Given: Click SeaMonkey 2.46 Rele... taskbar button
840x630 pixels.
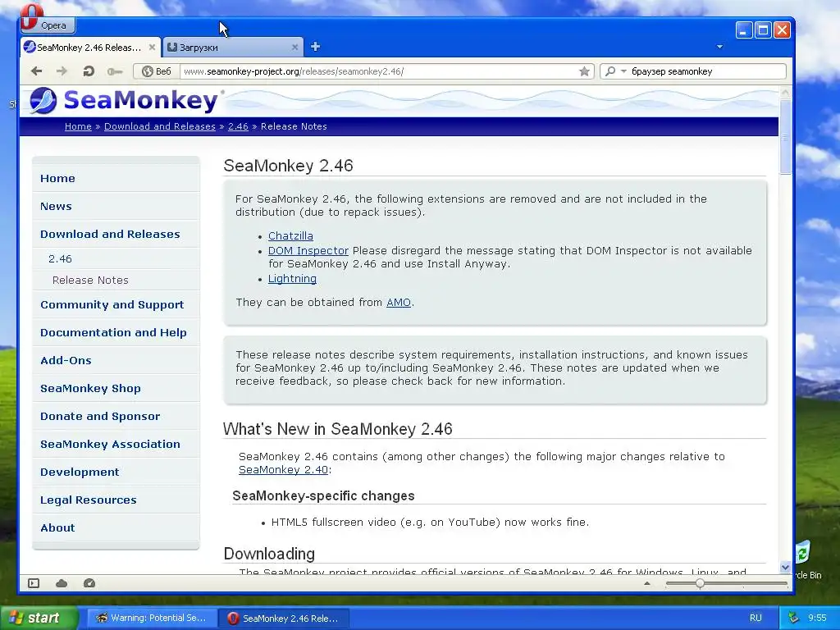Looking at the screenshot, I should point(284,619).
